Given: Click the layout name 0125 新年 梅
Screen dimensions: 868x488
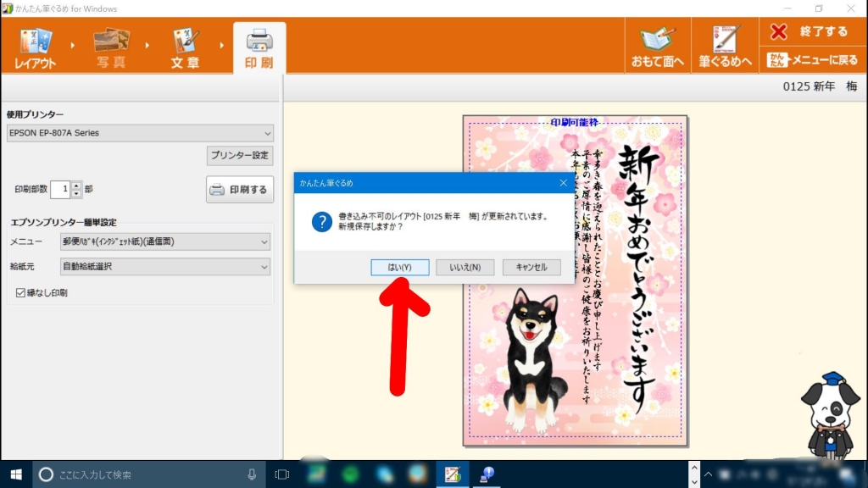Looking at the screenshot, I should (x=820, y=86).
